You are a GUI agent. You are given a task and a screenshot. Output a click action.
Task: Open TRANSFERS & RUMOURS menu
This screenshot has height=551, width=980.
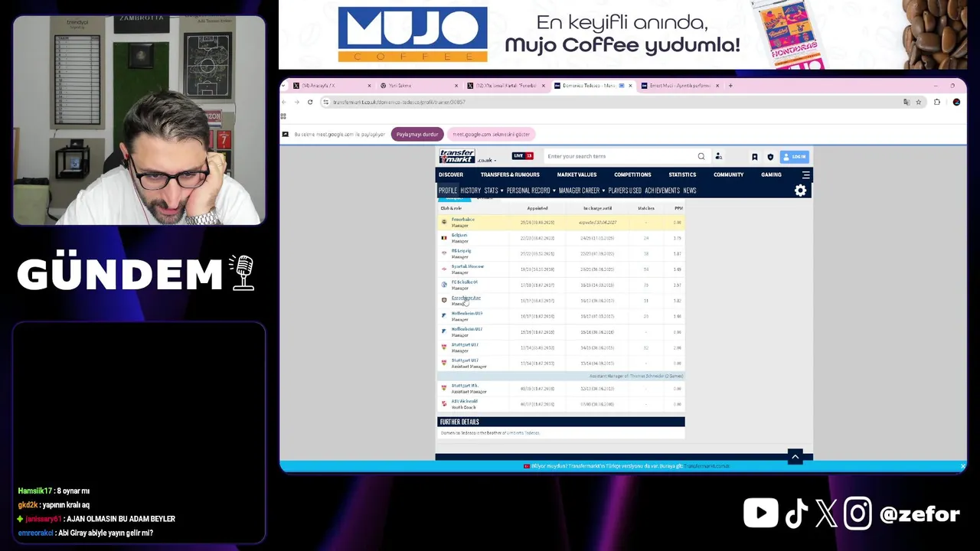pyautogui.click(x=510, y=174)
